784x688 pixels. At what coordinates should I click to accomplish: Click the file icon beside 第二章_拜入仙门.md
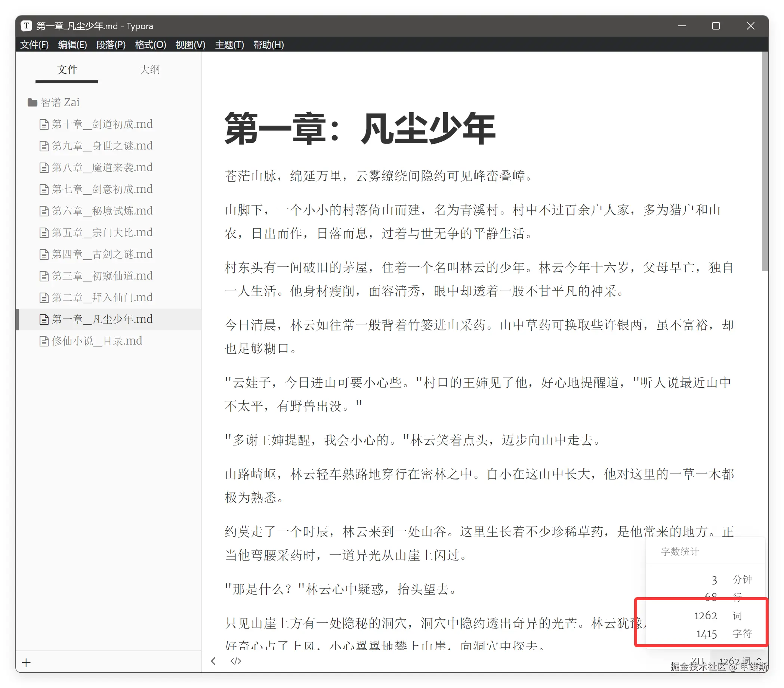pyautogui.click(x=44, y=297)
